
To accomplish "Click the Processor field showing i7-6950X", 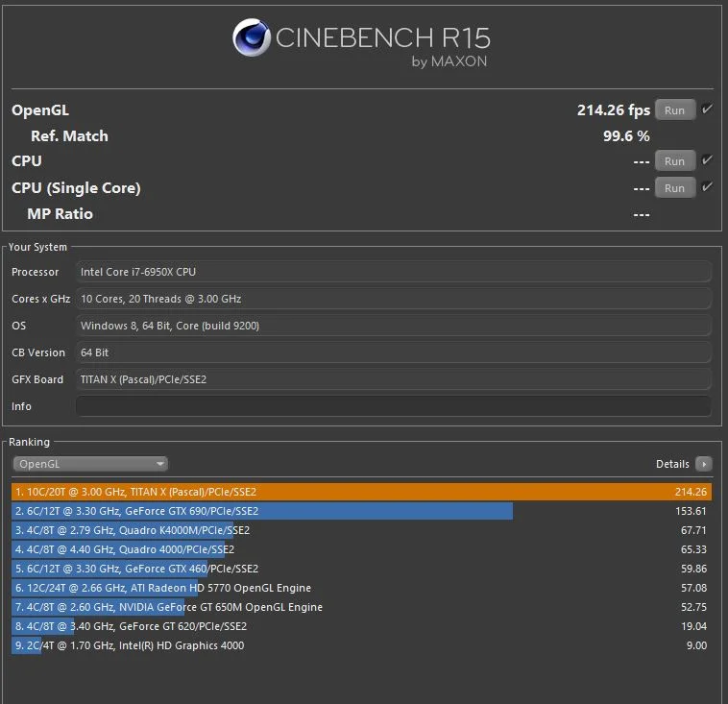I will (x=393, y=272).
